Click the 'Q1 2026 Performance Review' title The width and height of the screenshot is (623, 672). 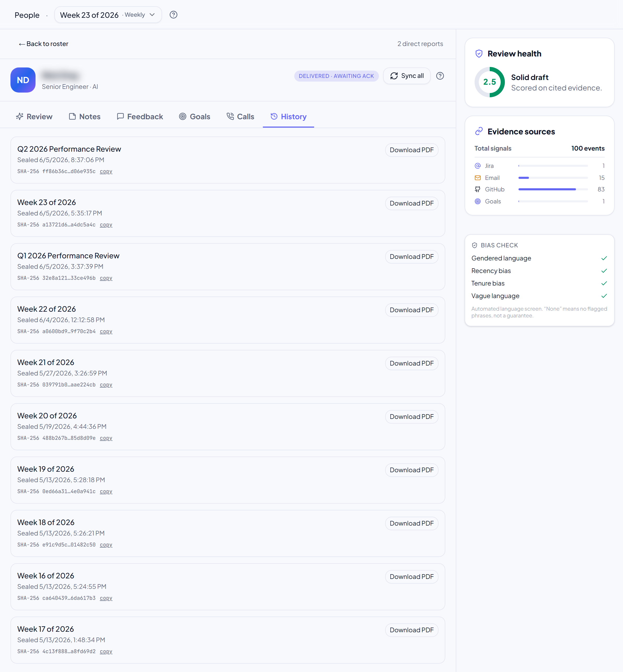tap(68, 256)
